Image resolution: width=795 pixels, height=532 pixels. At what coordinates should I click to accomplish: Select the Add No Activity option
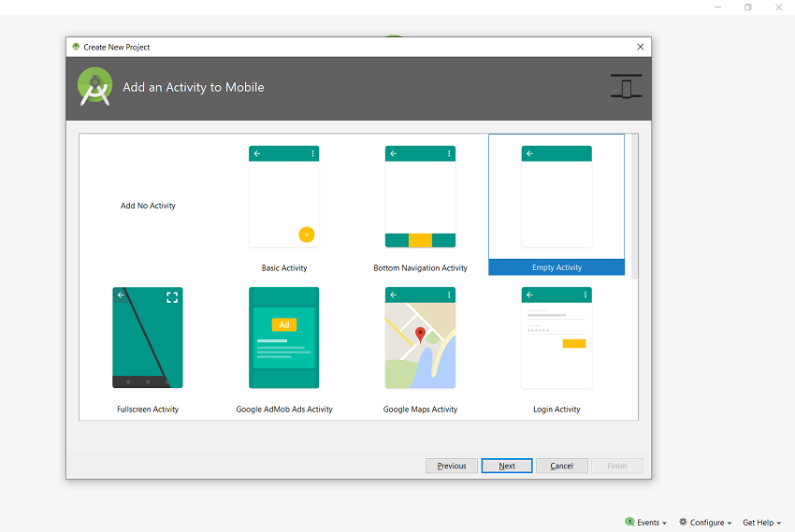(148, 205)
